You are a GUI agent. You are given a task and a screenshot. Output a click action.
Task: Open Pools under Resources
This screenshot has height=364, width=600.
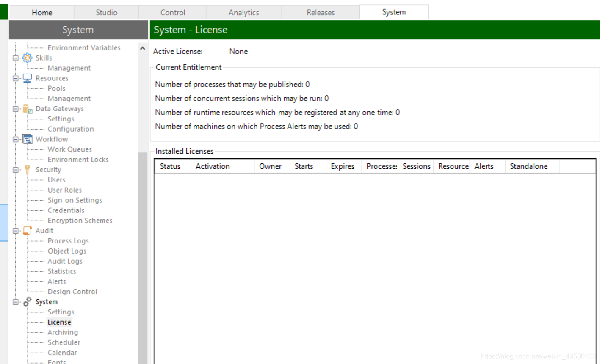point(56,88)
